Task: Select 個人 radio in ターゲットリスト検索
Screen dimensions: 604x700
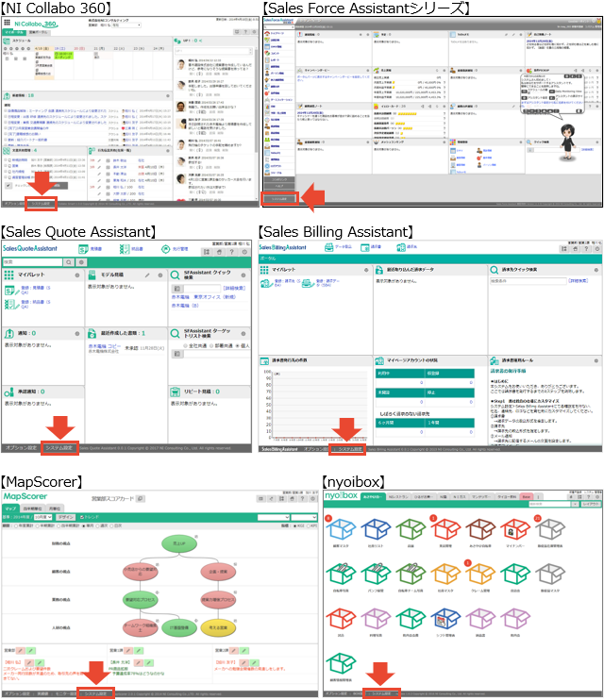Action: pos(238,346)
